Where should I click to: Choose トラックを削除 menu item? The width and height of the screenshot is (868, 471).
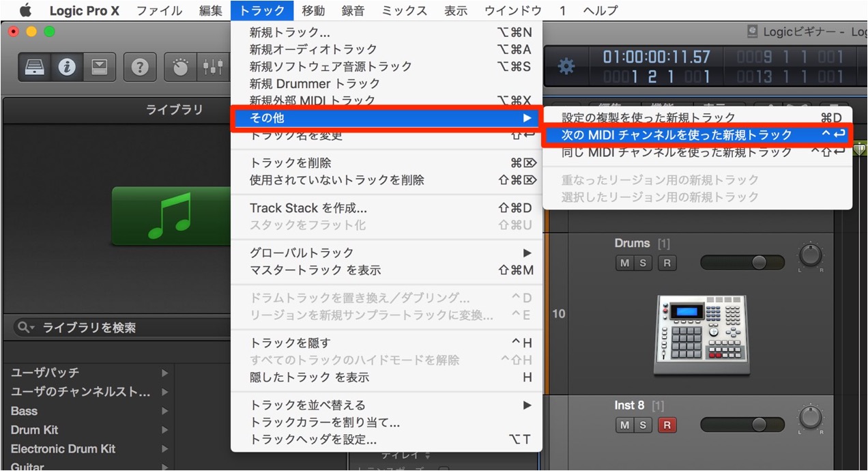point(386,163)
